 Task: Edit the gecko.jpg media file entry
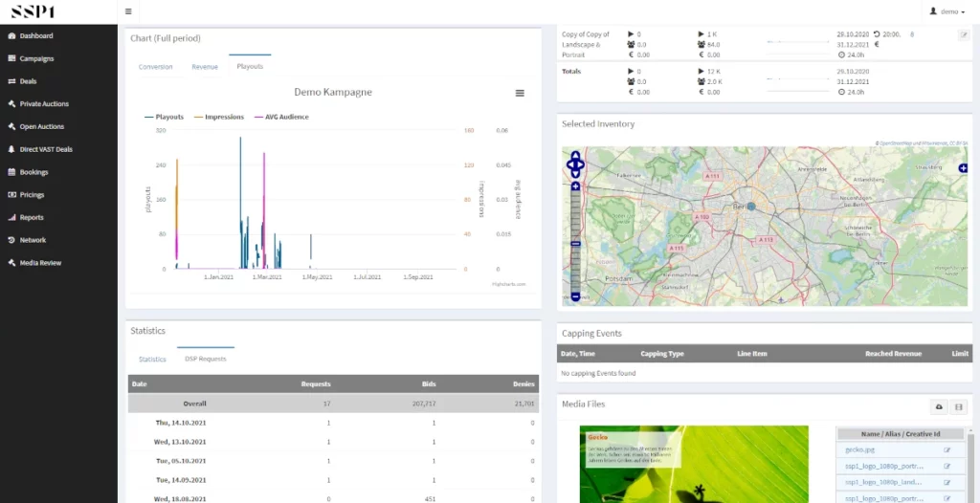(x=947, y=449)
